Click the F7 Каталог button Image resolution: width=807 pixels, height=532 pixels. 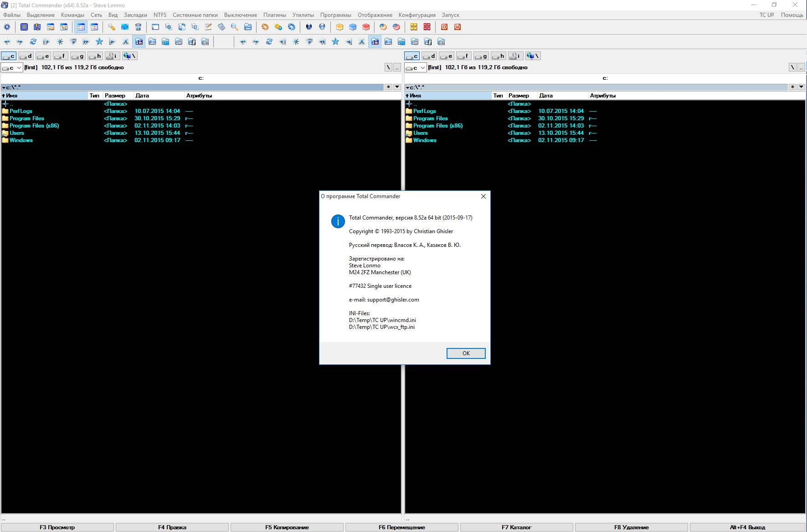click(x=517, y=527)
